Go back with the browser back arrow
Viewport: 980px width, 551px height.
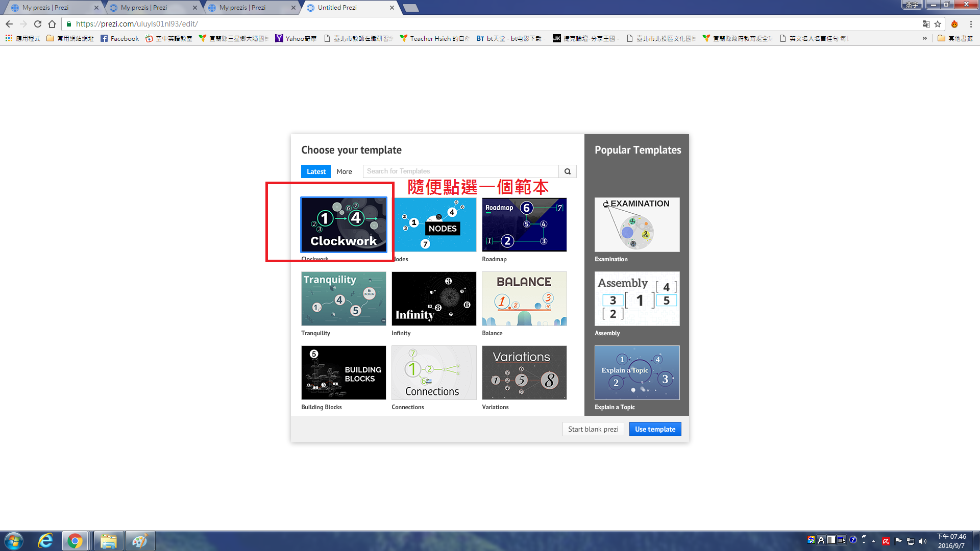tap(9, 24)
